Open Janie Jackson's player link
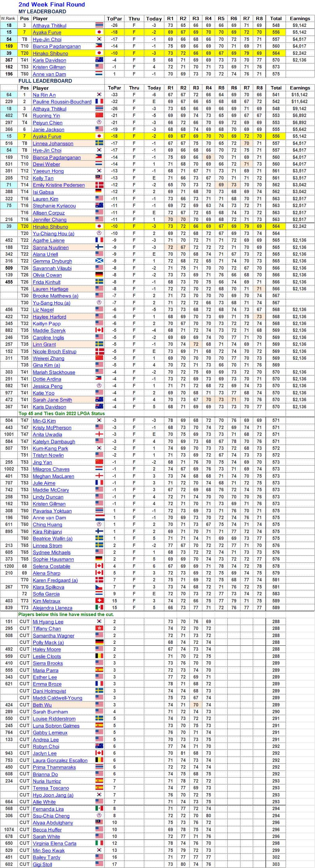Screen dimensions: 315x868 49,130
